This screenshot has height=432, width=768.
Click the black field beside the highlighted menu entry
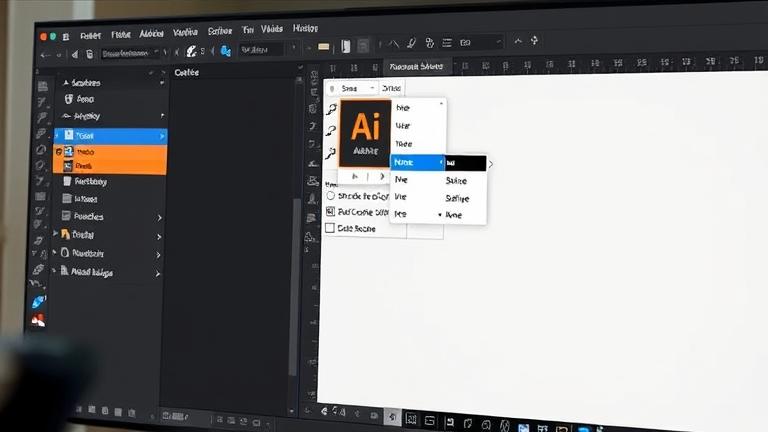pos(465,163)
